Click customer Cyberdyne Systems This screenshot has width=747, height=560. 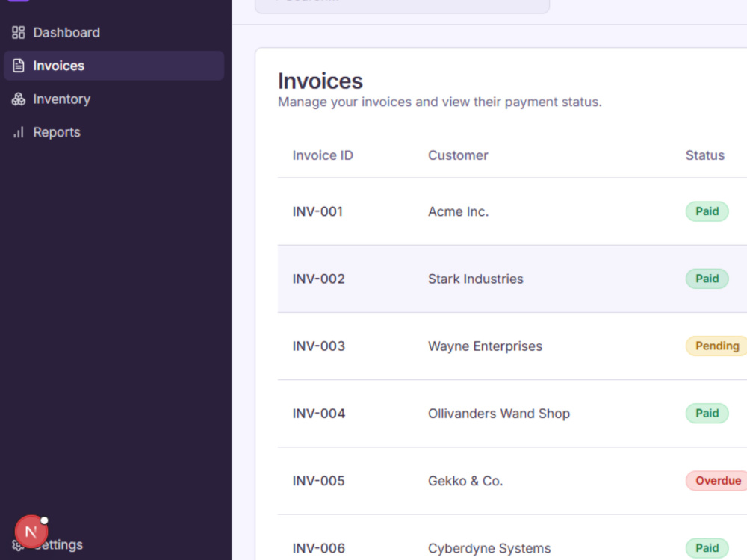(x=489, y=548)
